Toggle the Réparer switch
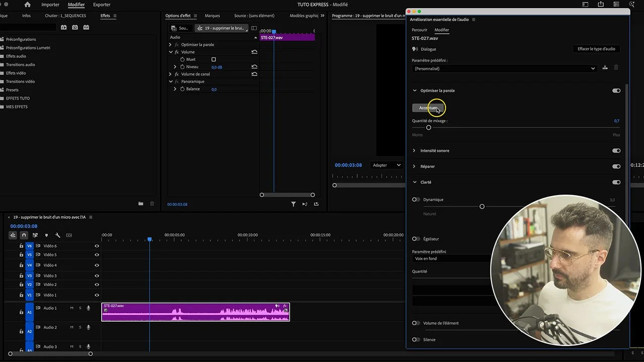This screenshot has width=644, height=362. [616, 166]
